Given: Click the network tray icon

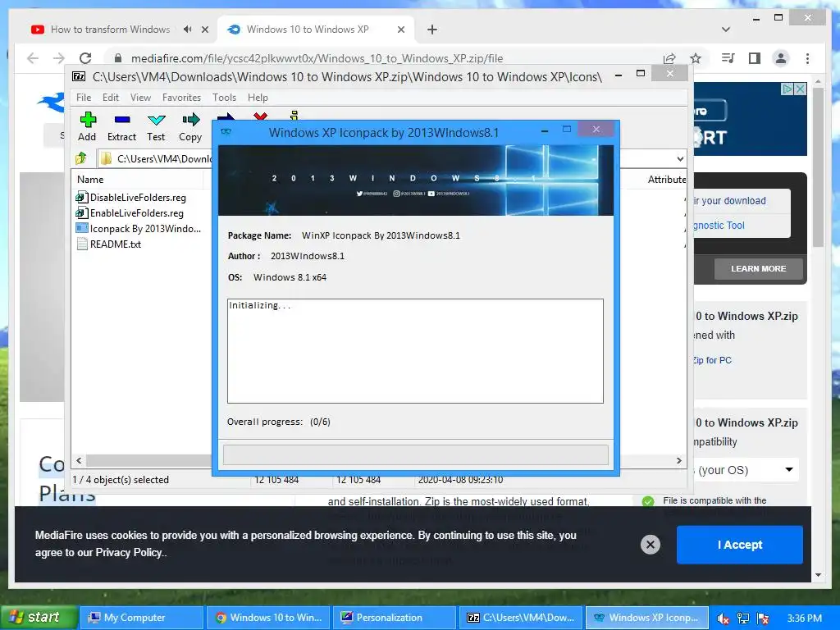Looking at the screenshot, I should coord(743,619).
